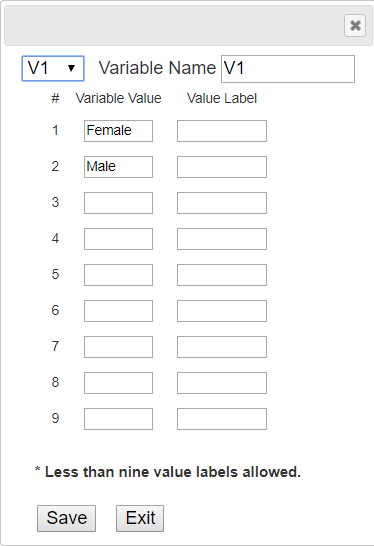Save the value labels
374x546 pixels.
click(67, 518)
